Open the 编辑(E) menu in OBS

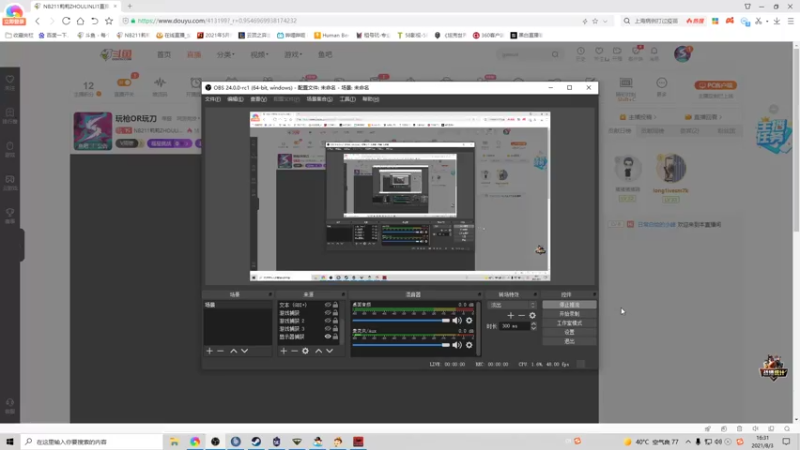click(x=235, y=99)
